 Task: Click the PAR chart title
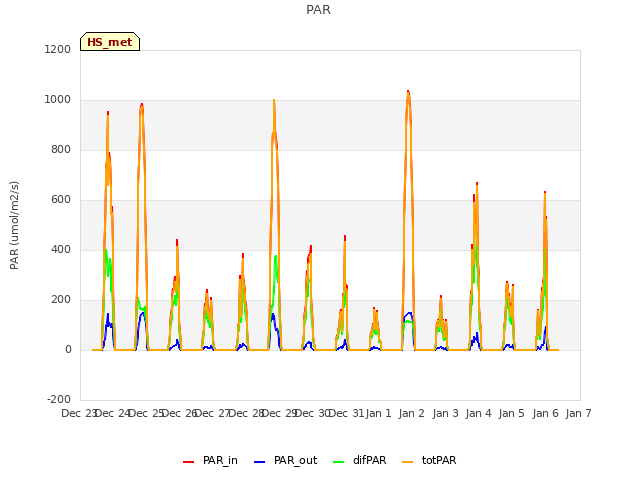318,10
